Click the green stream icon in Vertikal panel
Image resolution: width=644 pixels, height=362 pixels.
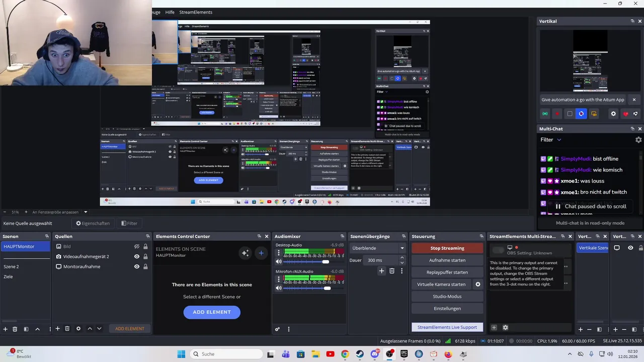click(545, 114)
